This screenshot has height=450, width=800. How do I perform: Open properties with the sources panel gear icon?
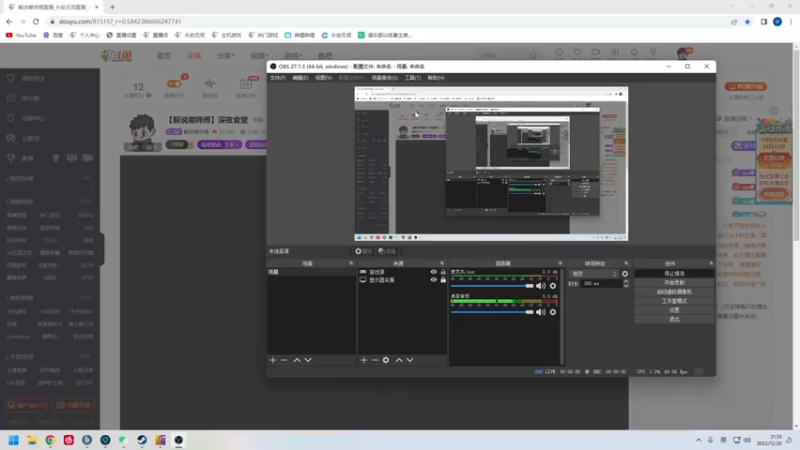386,360
